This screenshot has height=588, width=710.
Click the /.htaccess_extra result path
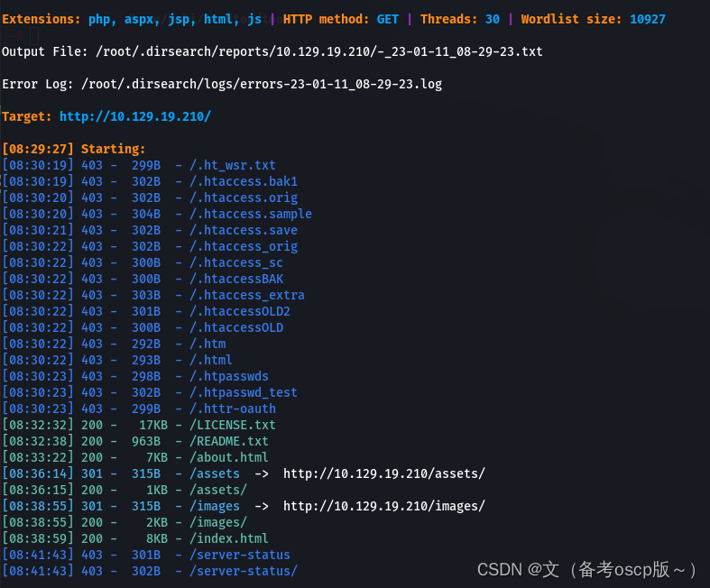246,295
